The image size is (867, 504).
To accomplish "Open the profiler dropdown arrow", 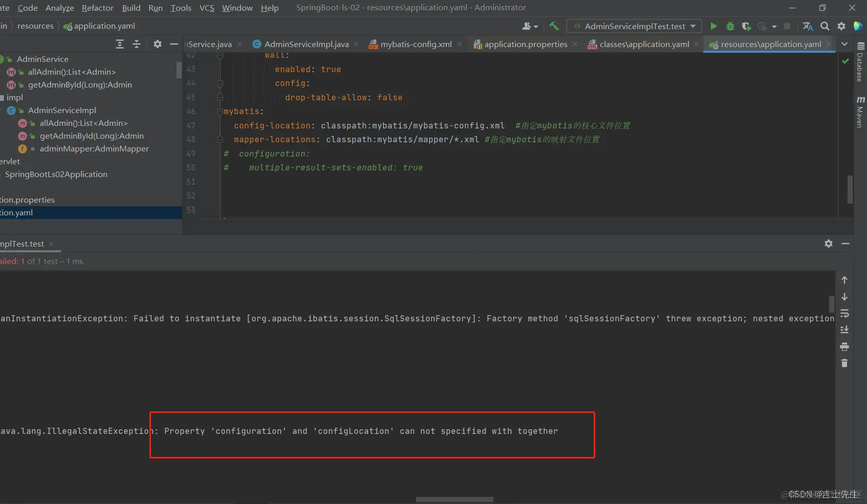I will pos(774,27).
